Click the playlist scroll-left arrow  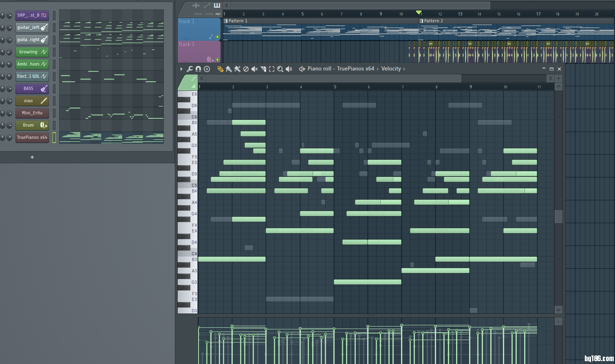[x=227, y=6]
